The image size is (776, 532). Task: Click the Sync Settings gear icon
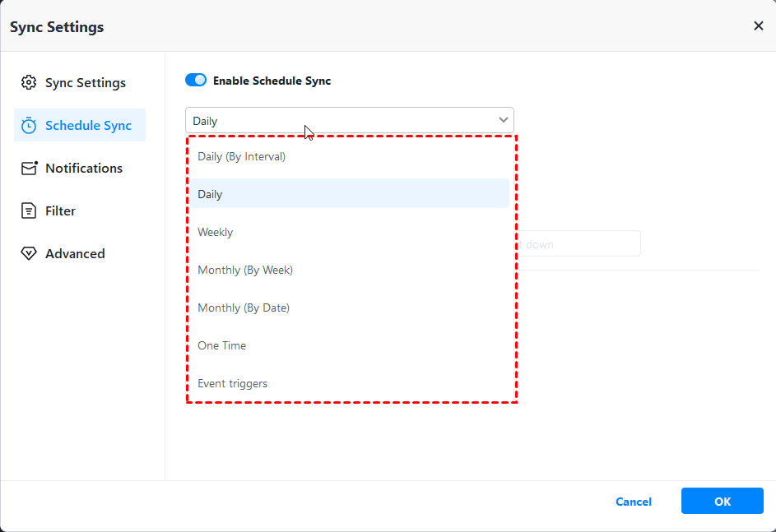(x=29, y=82)
